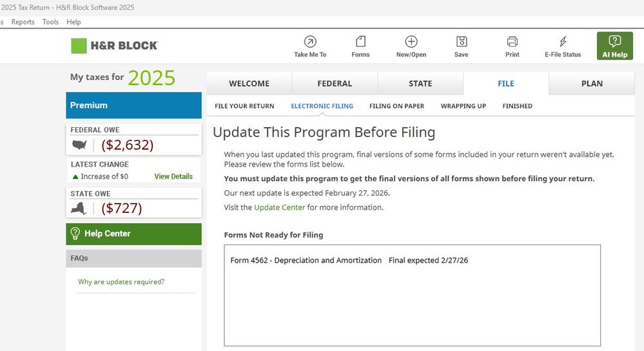Image resolution: width=644 pixels, height=351 pixels.
Task: Check E-File Status lightning icon
Action: [x=563, y=42]
